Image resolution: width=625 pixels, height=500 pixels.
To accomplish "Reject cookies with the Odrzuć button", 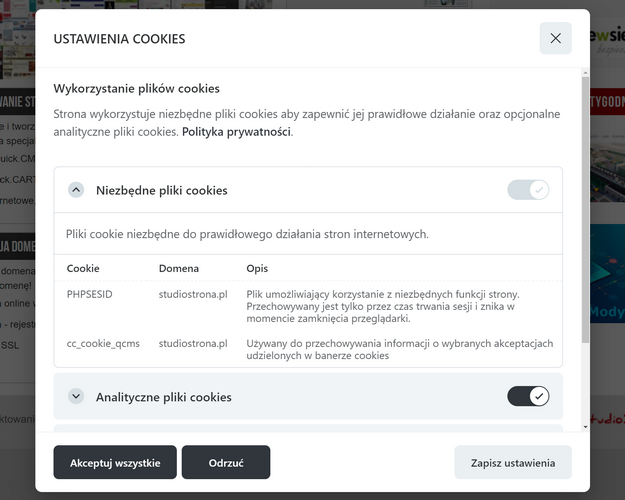I will click(x=226, y=463).
